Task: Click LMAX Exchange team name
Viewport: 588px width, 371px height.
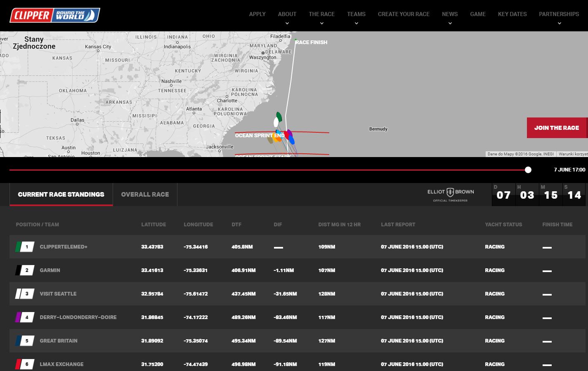Action: [x=61, y=364]
